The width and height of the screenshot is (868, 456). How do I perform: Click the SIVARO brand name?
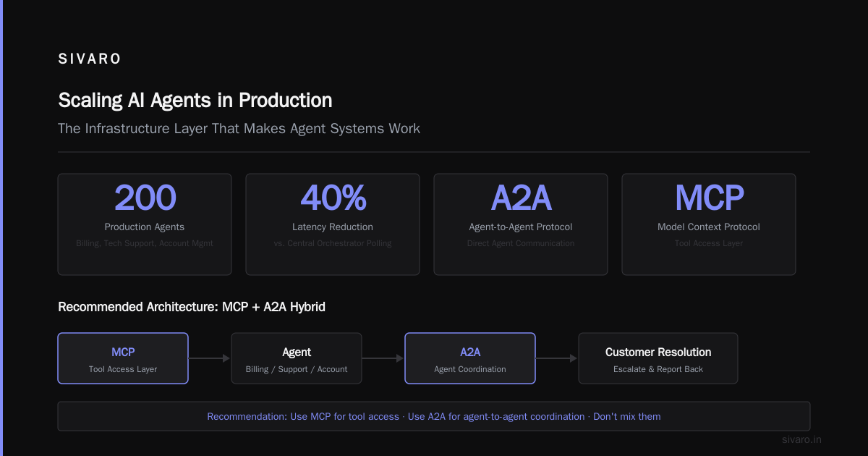(x=90, y=59)
